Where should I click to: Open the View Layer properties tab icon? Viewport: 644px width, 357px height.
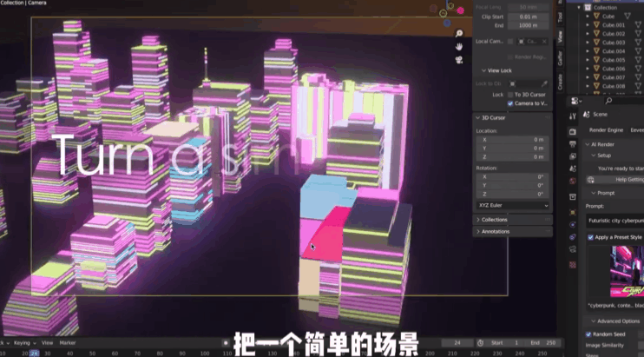coord(573,156)
